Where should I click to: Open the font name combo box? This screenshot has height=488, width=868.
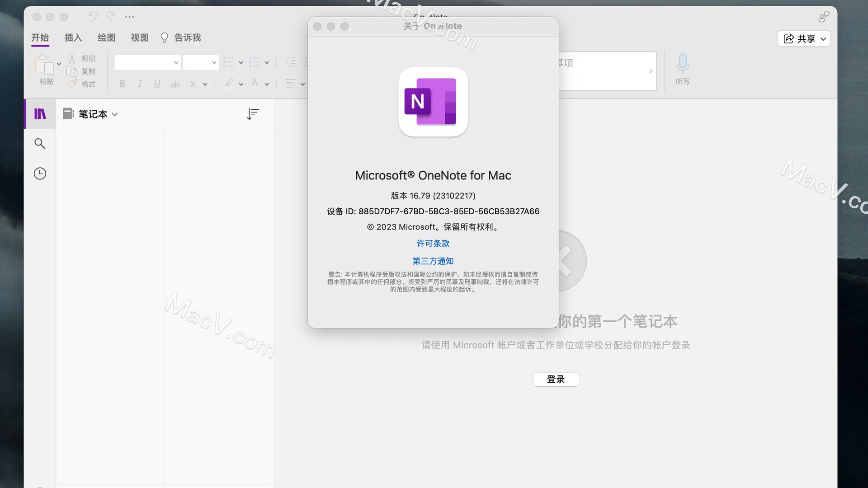click(x=147, y=62)
